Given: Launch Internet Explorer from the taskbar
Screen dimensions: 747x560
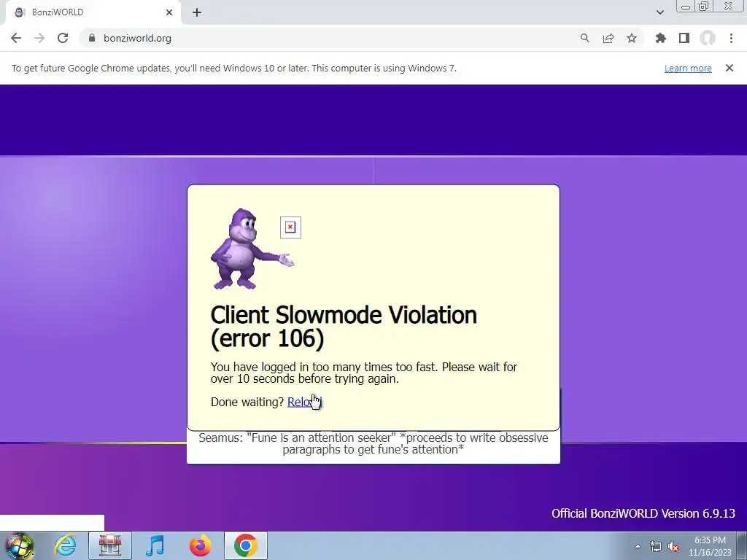Looking at the screenshot, I should [x=65, y=545].
